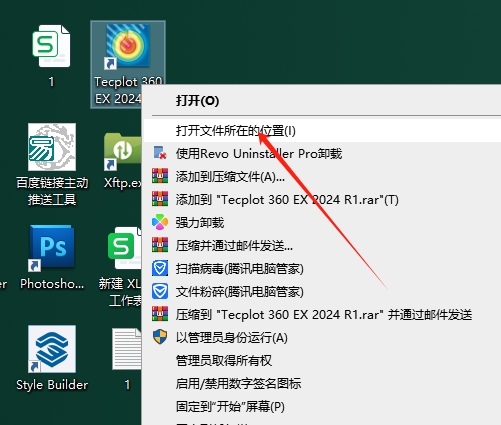Viewport: 501px width, 425px height.
Task: Select the Style Builder shortcut icon
Action: (x=52, y=349)
